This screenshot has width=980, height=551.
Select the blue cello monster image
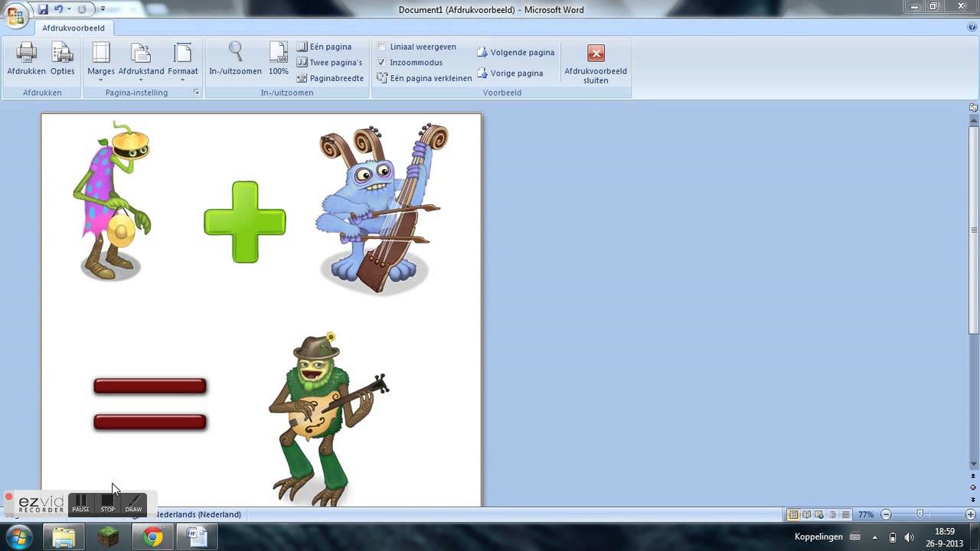pyautogui.click(x=381, y=208)
